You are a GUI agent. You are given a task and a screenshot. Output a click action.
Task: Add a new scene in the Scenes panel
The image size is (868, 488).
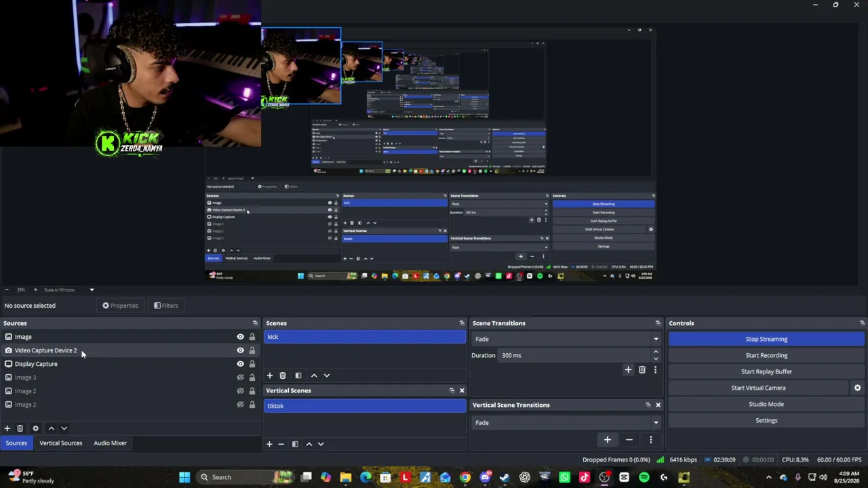(269, 375)
